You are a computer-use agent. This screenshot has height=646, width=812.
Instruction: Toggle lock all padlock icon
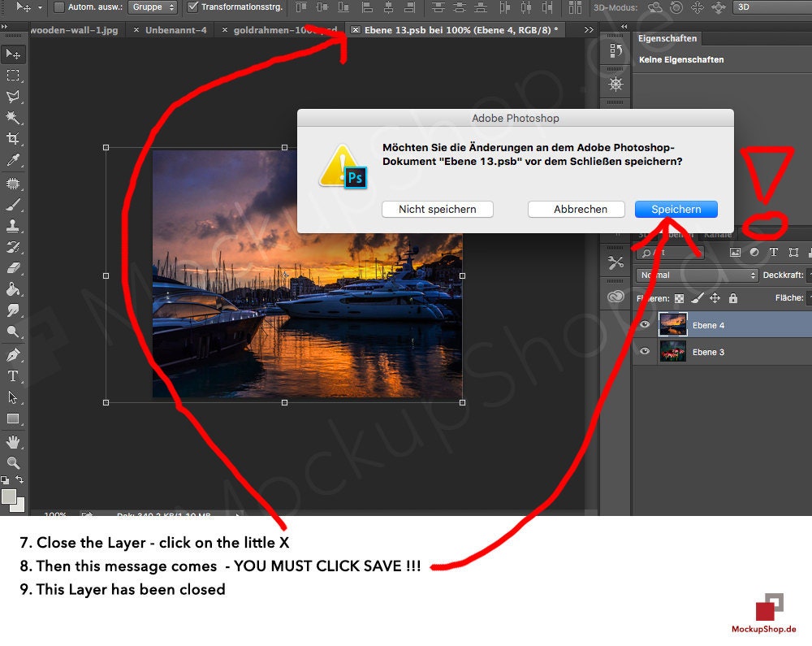[732, 298]
